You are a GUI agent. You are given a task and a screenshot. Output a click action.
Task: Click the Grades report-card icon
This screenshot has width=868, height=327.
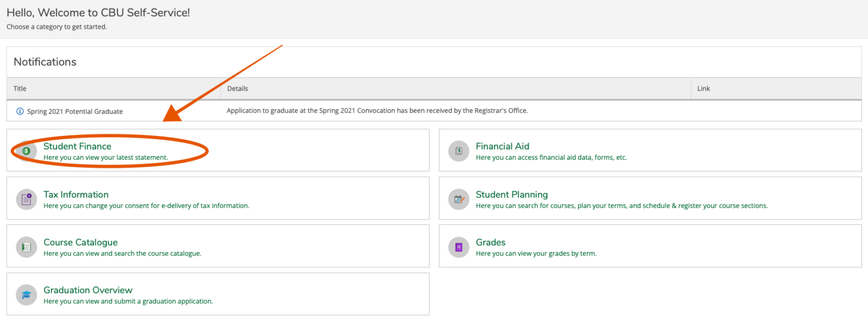click(459, 247)
